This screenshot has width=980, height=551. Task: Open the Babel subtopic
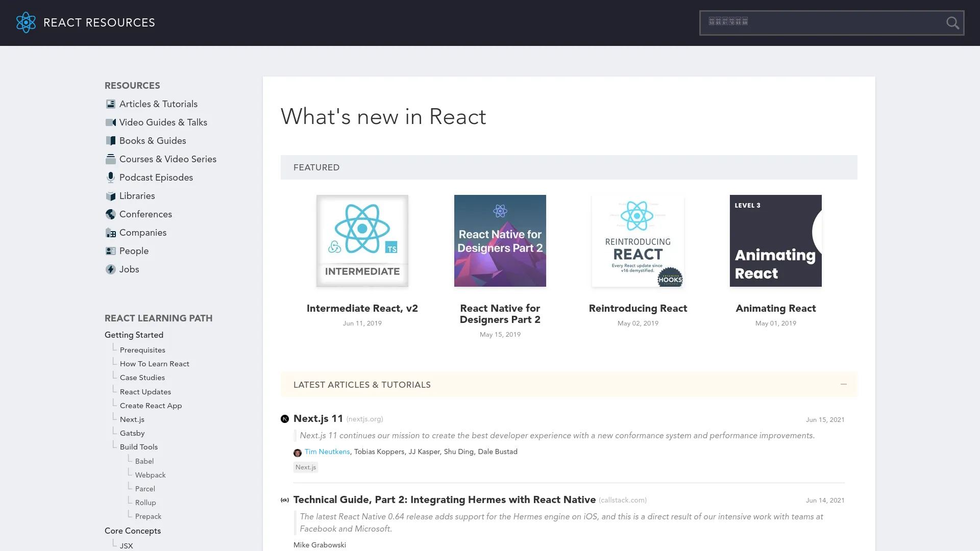click(x=144, y=462)
